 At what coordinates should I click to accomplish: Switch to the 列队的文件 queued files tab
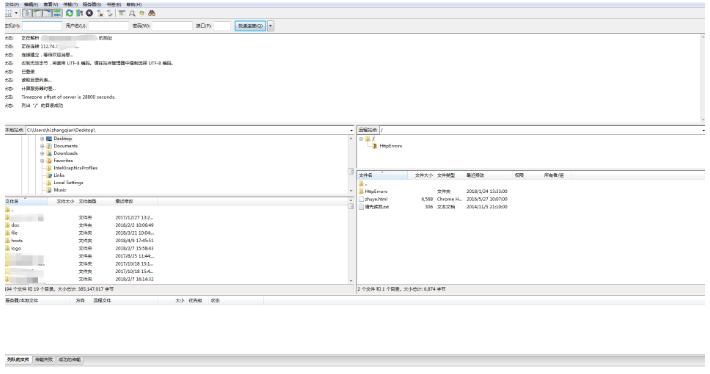coord(18,360)
